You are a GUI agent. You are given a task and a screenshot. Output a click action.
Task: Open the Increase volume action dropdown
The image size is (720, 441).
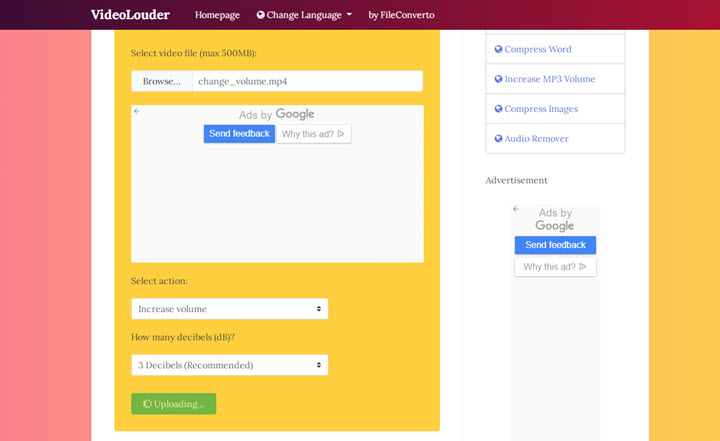(x=230, y=309)
